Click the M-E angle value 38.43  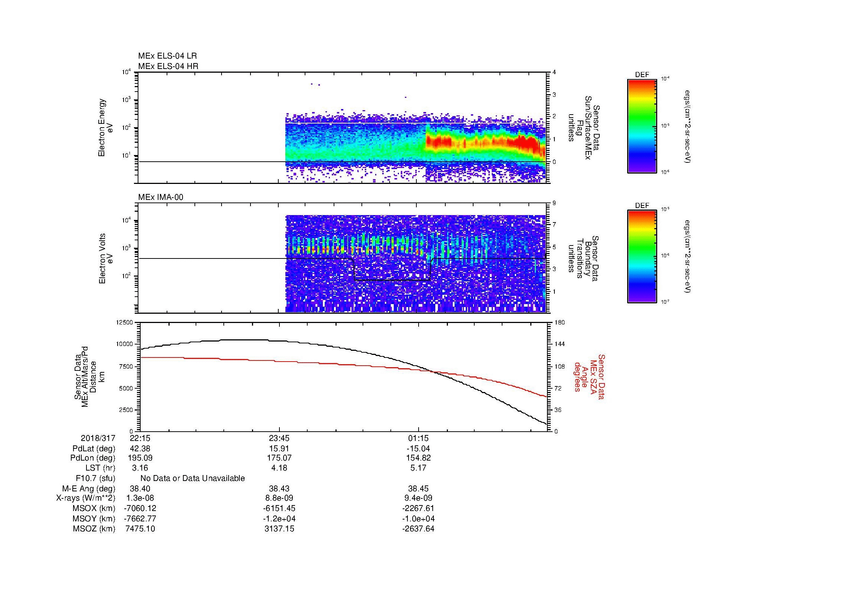279,489
